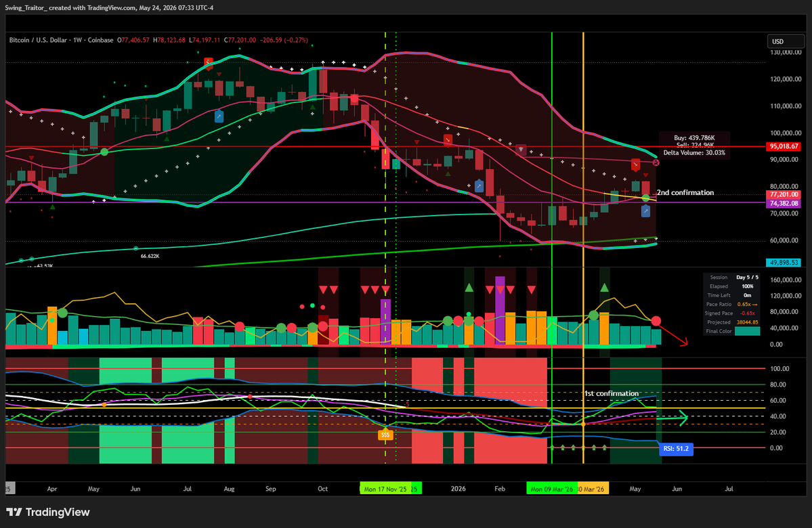Click the red sell label above the July peak
The height and width of the screenshot is (528, 812).
208,63
